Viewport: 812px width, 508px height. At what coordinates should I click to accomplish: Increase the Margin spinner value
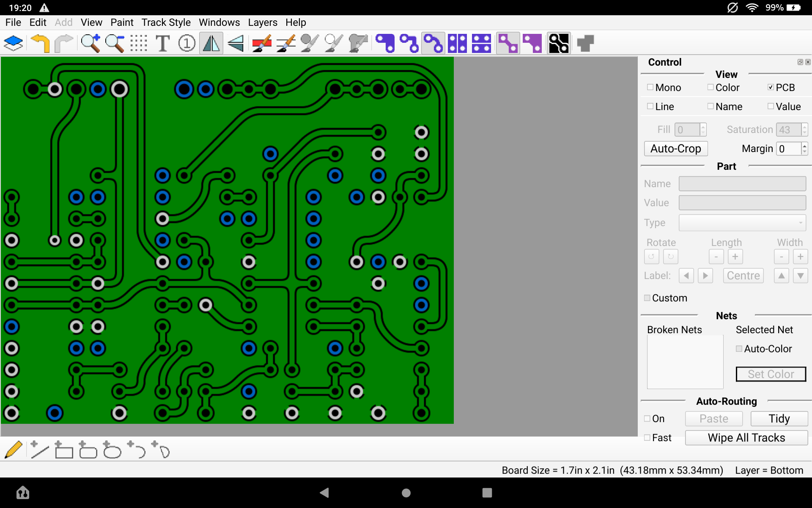point(804,145)
